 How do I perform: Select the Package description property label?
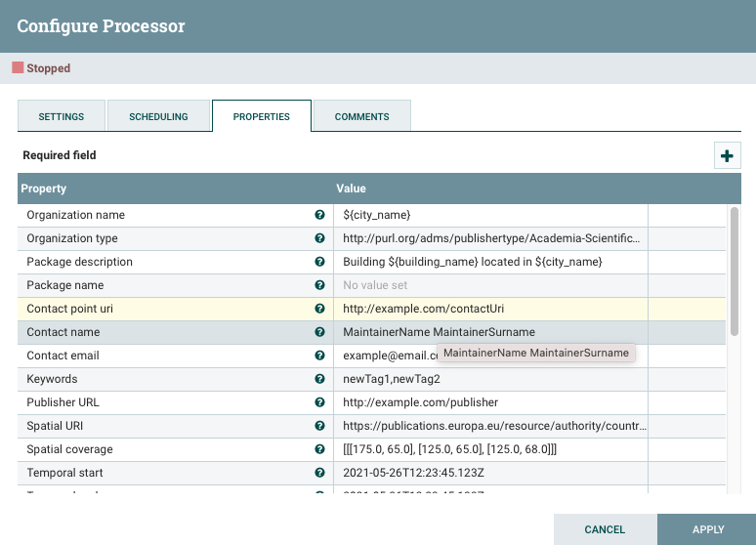click(79, 262)
